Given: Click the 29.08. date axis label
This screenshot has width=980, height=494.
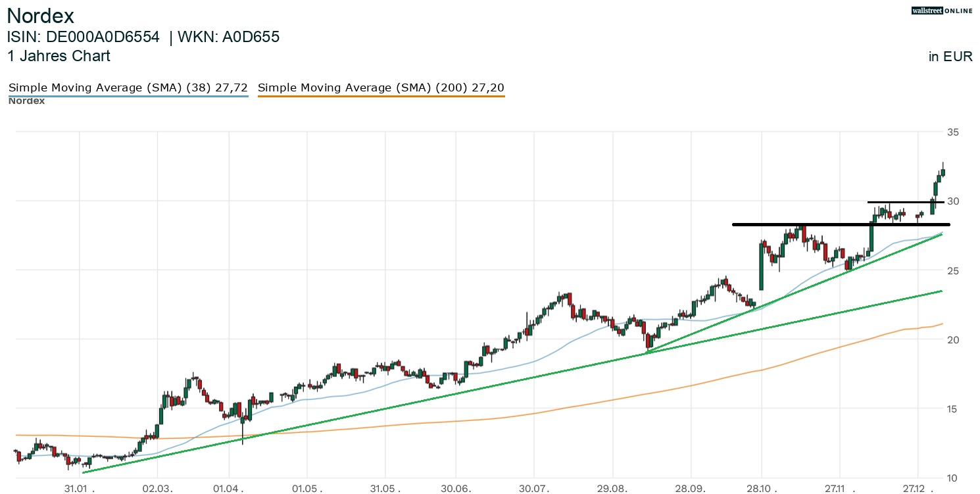Looking at the screenshot, I should click(x=612, y=489).
